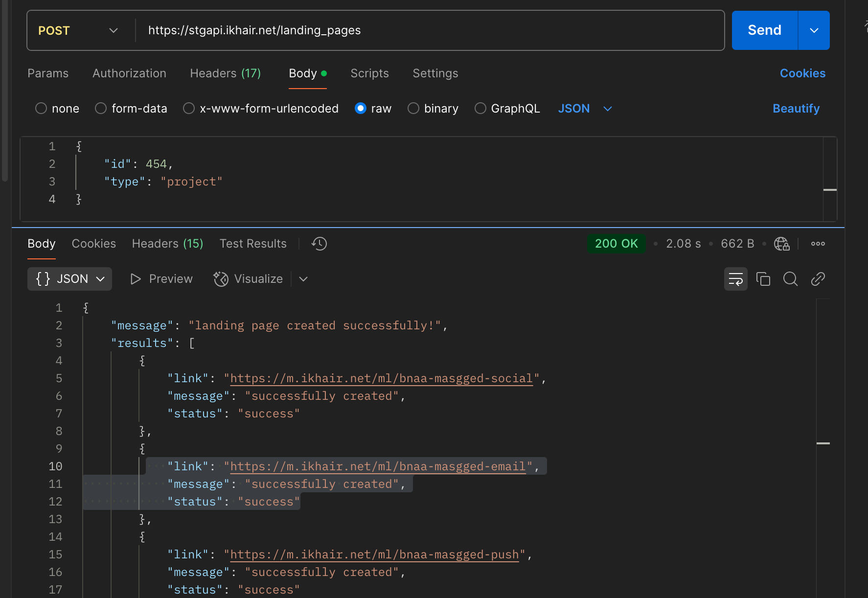Viewport: 868px width, 598px height.
Task: Switch to the Authorization tab
Action: (x=129, y=73)
